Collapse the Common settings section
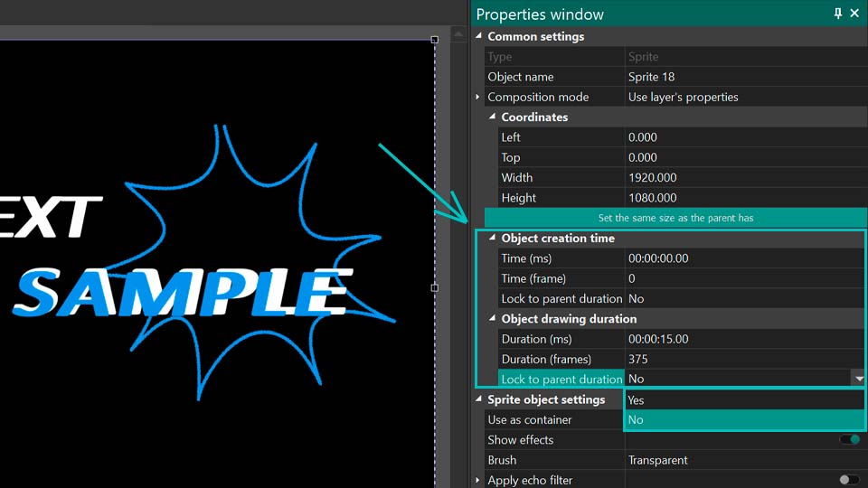The width and height of the screenshot is (868, 488). (x=479, y=36)
